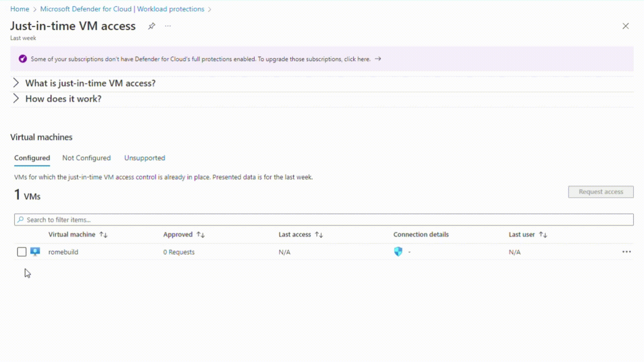Open the ellipsis menu beside the page title

[168, 26]
